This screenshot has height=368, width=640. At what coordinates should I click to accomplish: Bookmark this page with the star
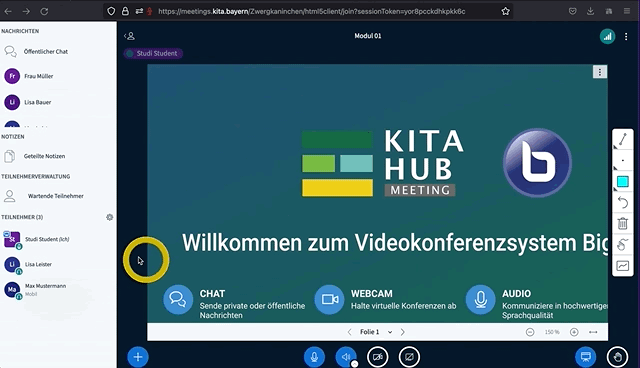coord(505,11)
